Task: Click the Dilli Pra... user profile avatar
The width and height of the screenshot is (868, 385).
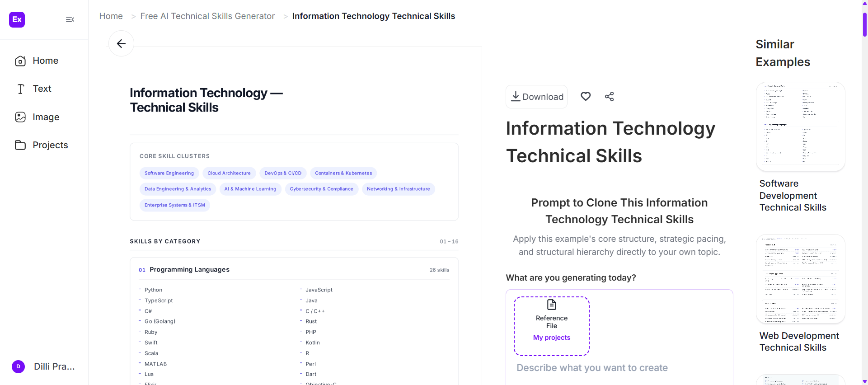Action: [x=18, y=366]
